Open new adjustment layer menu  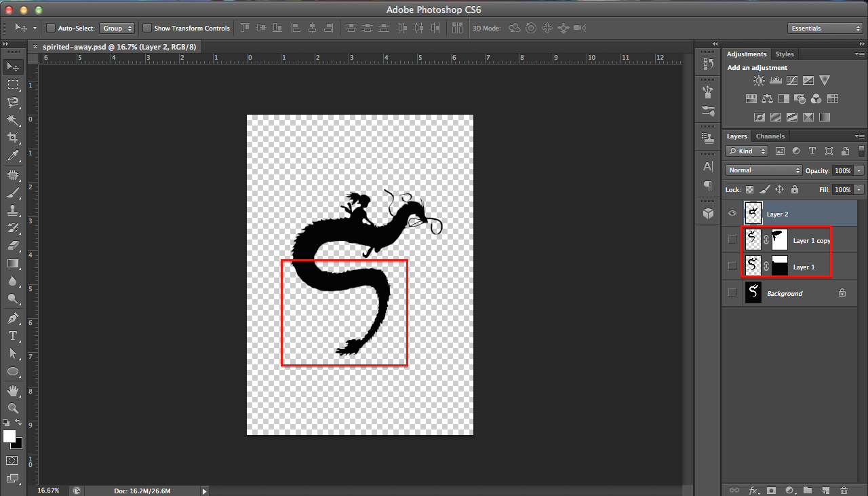click(789, 490)
